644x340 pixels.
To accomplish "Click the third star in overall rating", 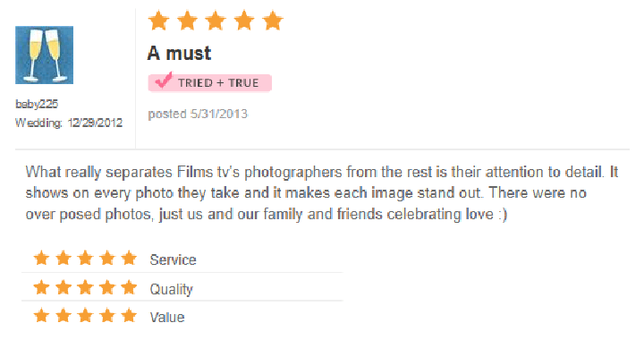I will (x=216, y=21).
